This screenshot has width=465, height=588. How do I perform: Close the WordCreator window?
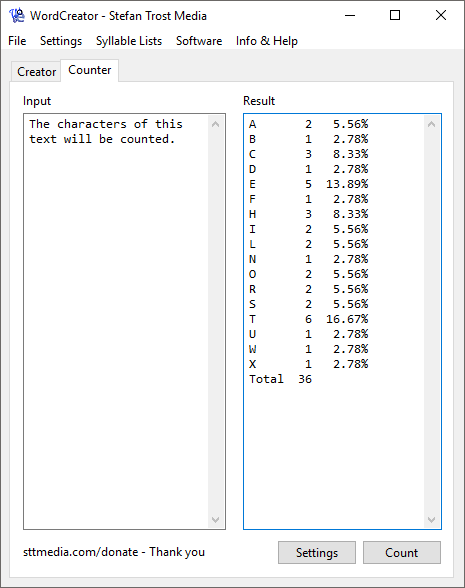pyautogui.click(x=441, y=15)
